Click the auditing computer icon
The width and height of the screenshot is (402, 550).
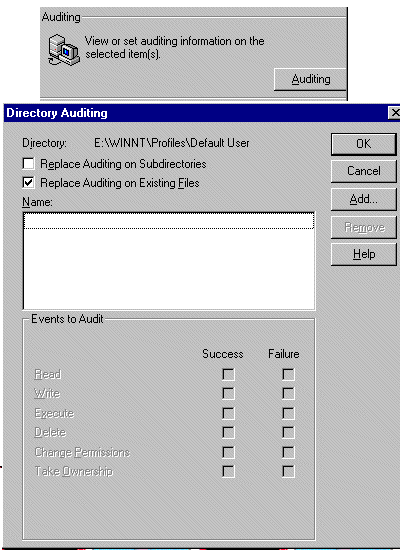pos(64,50)
